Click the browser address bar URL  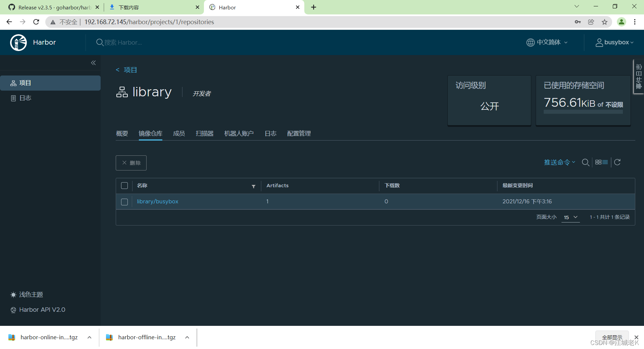pyautogui.click(x=149, y=22)
